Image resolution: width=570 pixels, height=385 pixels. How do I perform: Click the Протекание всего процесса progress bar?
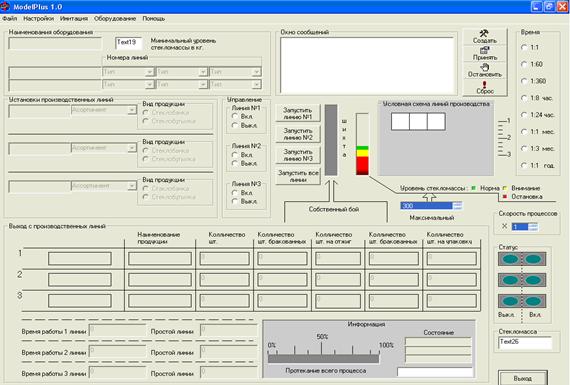click(323, 359)
